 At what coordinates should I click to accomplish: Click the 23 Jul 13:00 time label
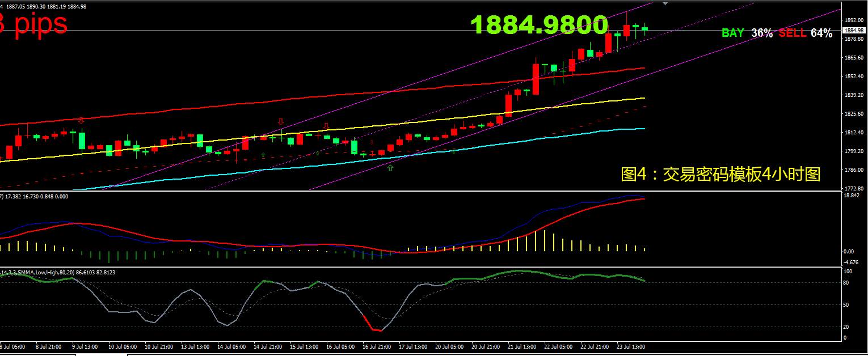(631, 346)
